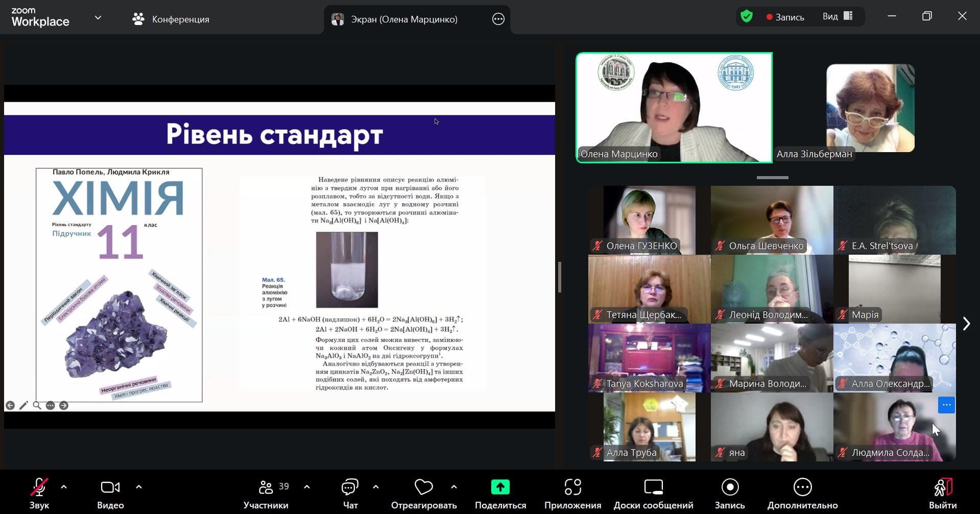Toggle recording with Запись toolbar button
The width and height of the screenshot is (980, 514).
(730, 488)
